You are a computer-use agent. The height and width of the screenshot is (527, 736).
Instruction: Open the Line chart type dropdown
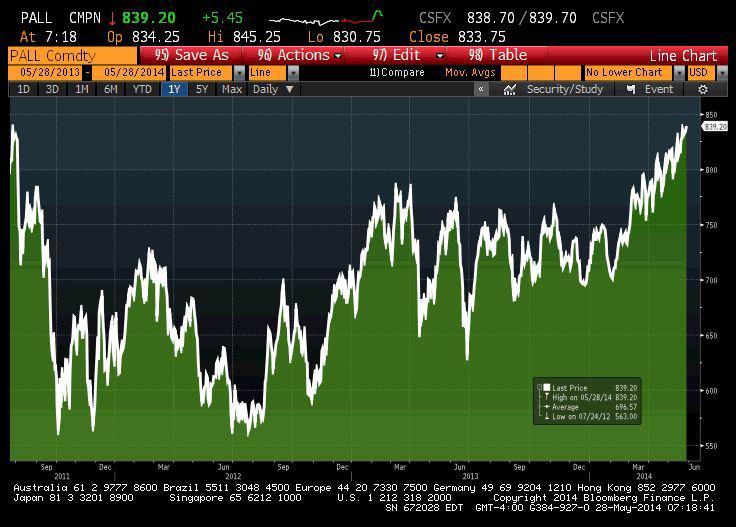tap(293, 73)
